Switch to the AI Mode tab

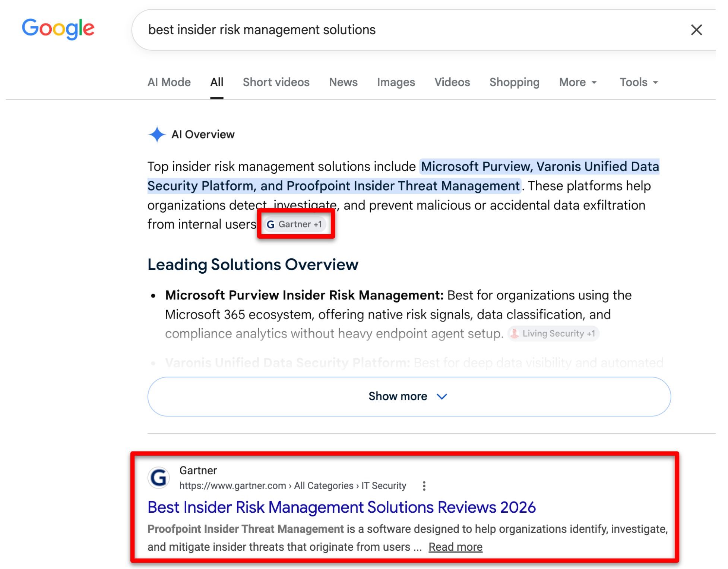coord(169,82)
